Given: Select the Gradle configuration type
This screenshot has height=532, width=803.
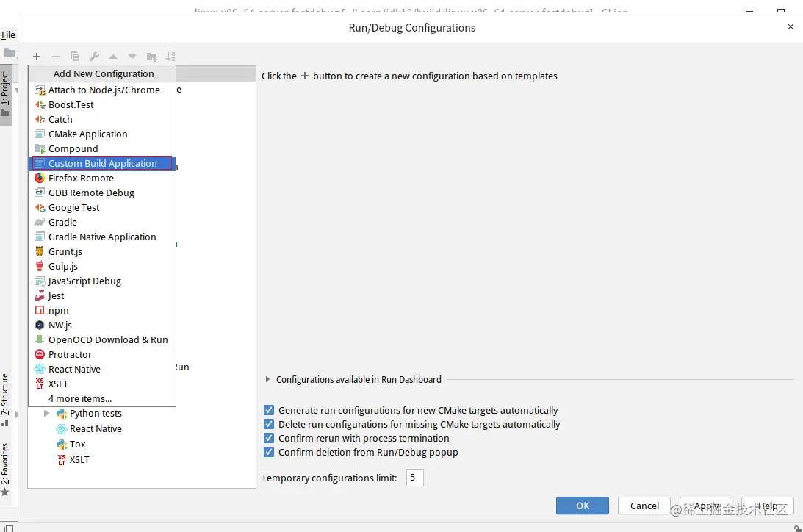Looking at the screenshot, I should pyautogui.click(x=102, y=222).
